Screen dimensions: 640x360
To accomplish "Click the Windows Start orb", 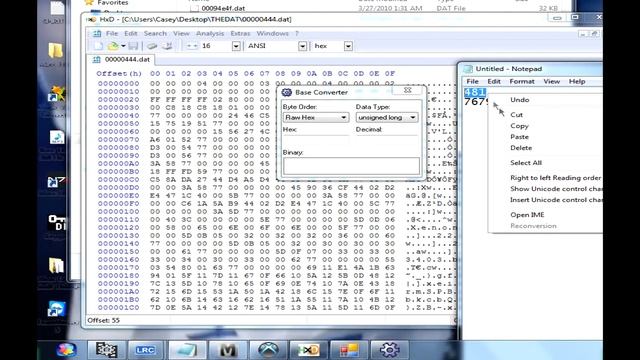I will pos(66,350).
